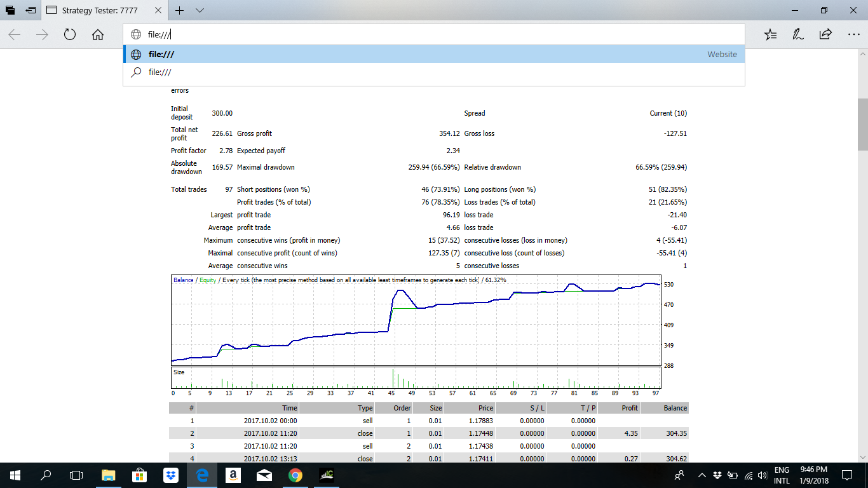The height and width of the screenshot is (488, 868).
Task: Choose the file:/// search suggestion
Action: [x=433, y=72]
